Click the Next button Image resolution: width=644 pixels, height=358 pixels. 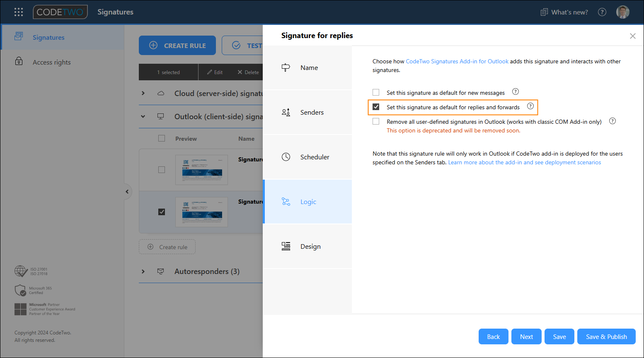[x=526, y=336]
